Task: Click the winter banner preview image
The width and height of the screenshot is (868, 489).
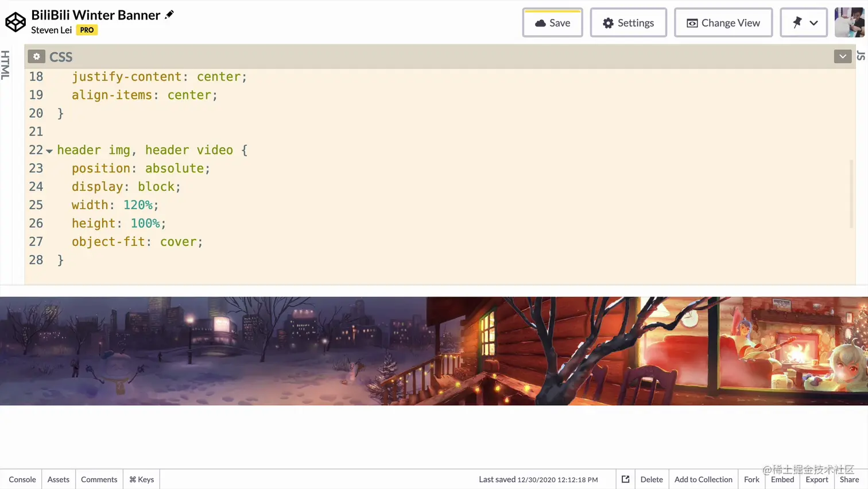Action: pos(434,351)
